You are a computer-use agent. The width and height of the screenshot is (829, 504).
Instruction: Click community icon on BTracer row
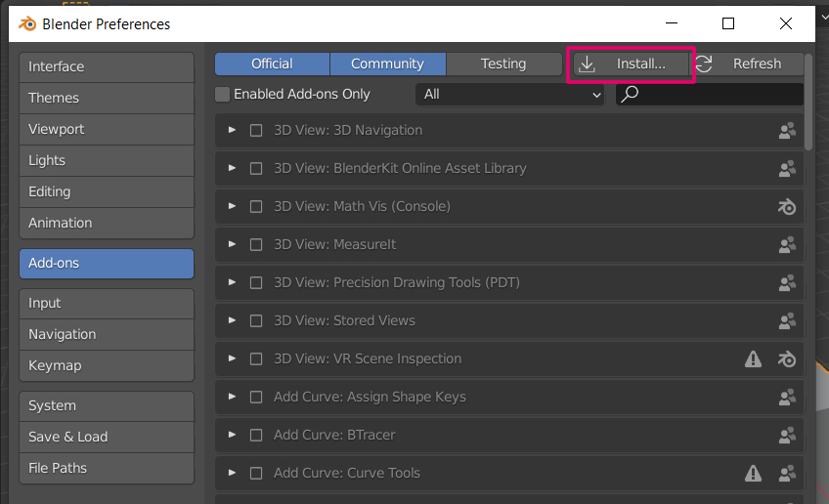point(787,435)
